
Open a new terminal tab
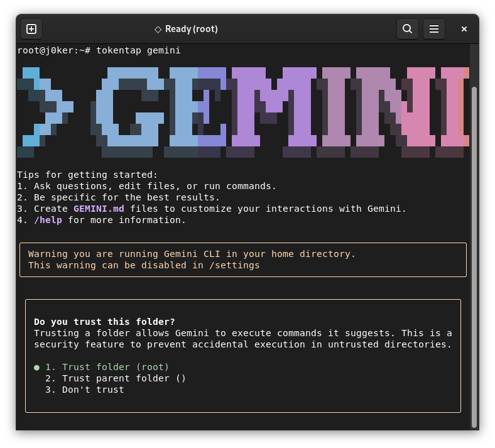click(31, 29)
